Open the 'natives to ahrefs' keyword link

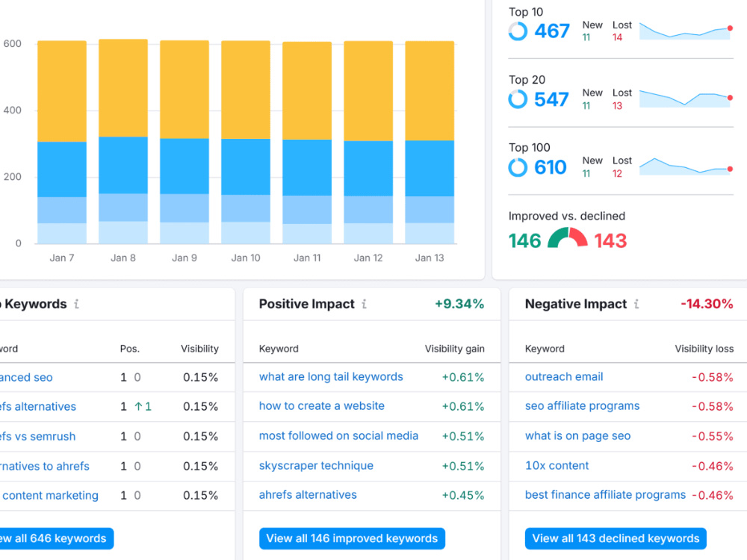tap(45, 466)
